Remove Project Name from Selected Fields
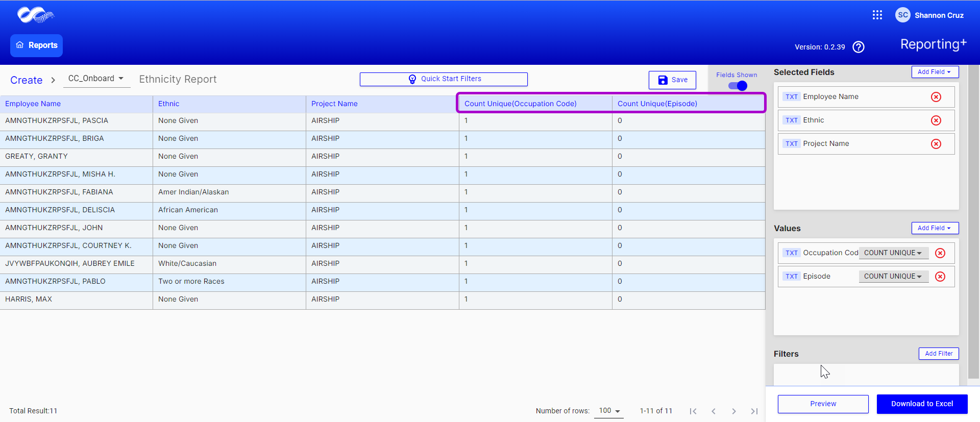Image resolution: width=980 pixels, height=422 pixels. tap(936, 144)
